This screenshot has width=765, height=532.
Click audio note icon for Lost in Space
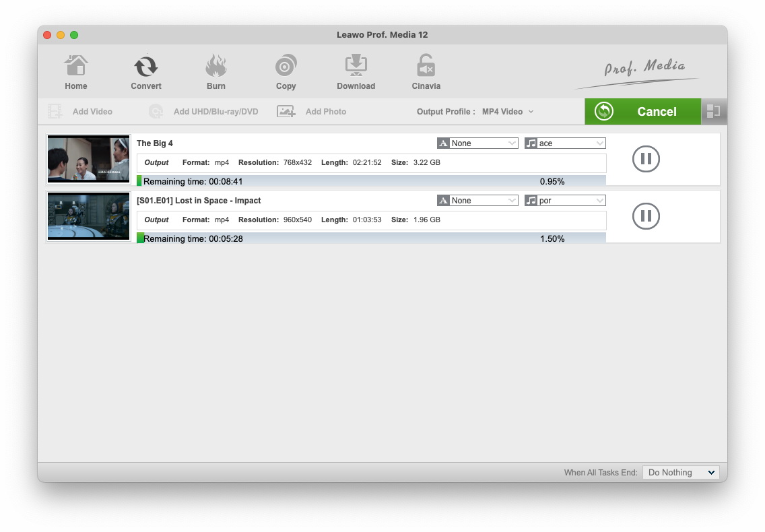click(x=531, y=200)
